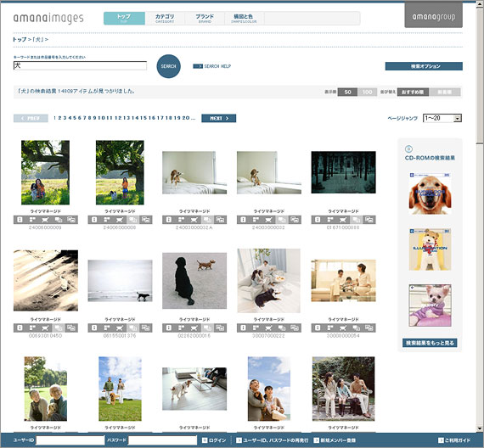Open info icon for item 00593010450
Screen dimensions: 484x448
click(x=20, y=328)
